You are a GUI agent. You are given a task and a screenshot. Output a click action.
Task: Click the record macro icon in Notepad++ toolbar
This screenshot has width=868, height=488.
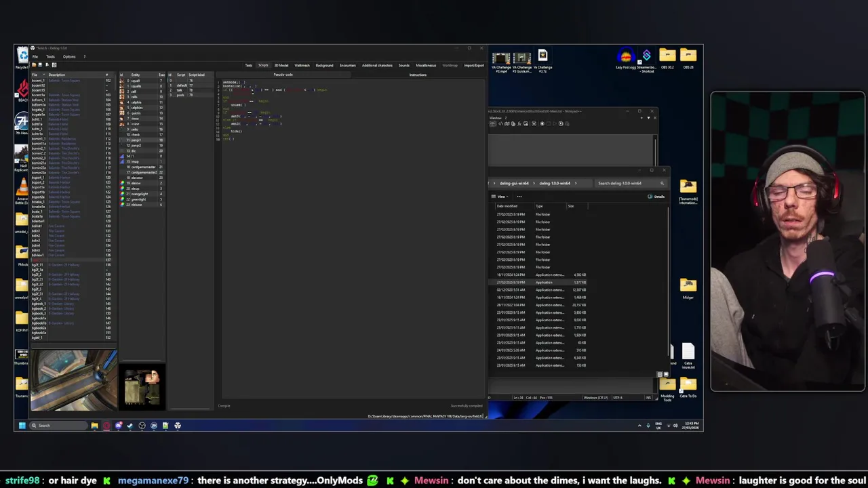(x=542, y=123)
